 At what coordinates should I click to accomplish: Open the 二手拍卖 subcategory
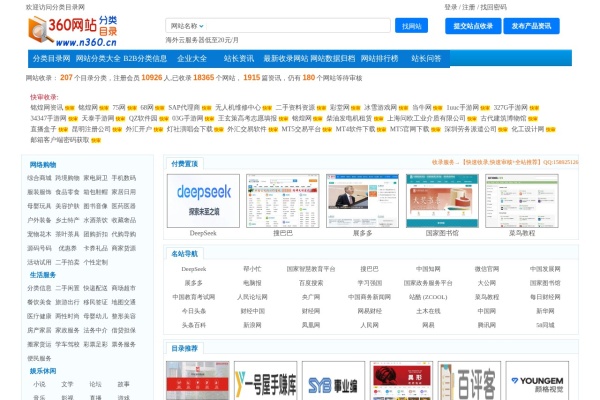pos(67,262)
